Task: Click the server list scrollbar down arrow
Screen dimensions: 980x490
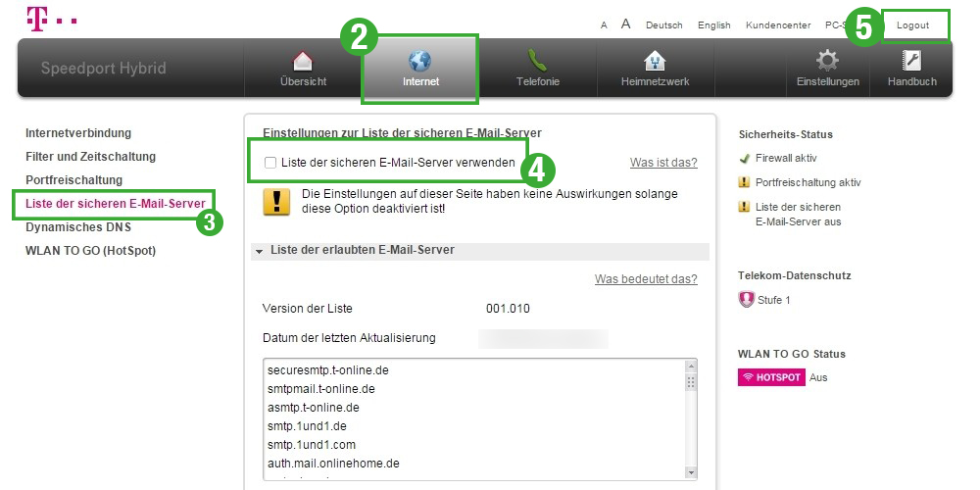Action: point(691,472)
